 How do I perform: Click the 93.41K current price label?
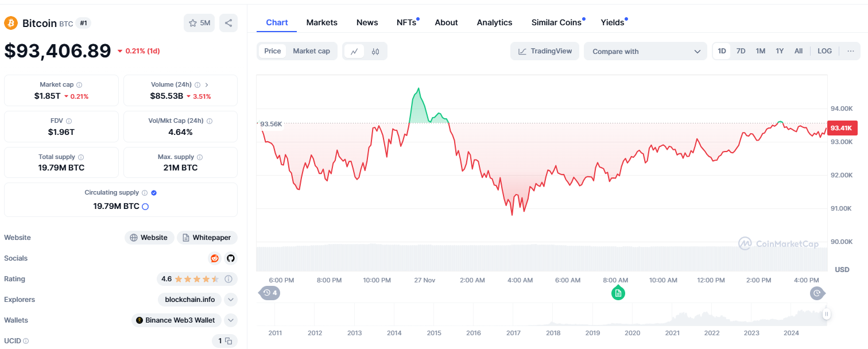coord(842,128)
